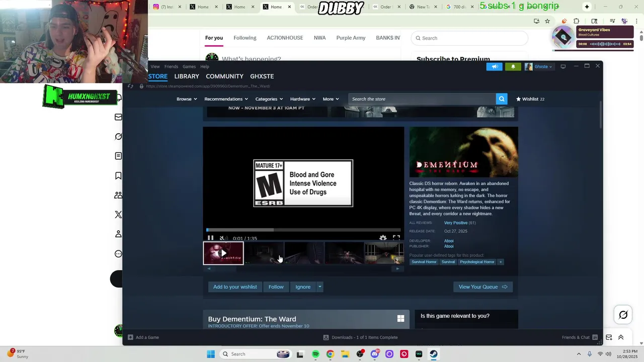Screen dimensions: 644x362
Task: Open the GHXSTE profile tab
Action: [262, 76]
